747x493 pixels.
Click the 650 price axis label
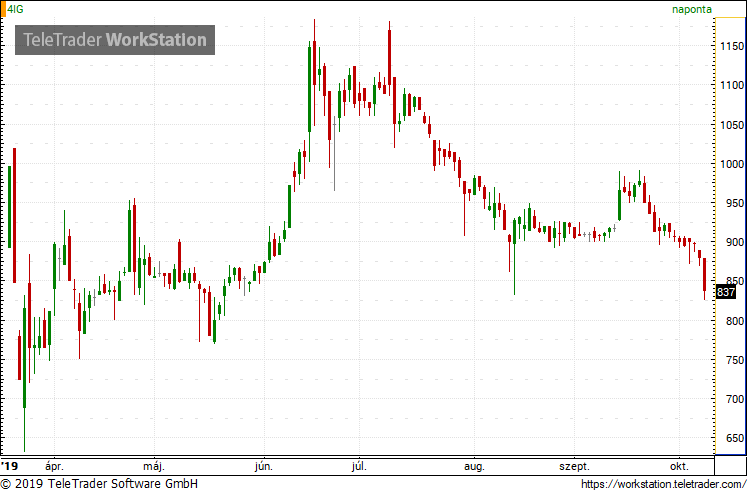tap(735, 438)
